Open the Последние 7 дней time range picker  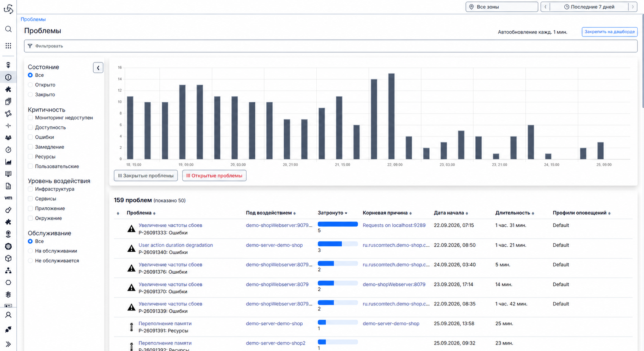coord(589,7)
